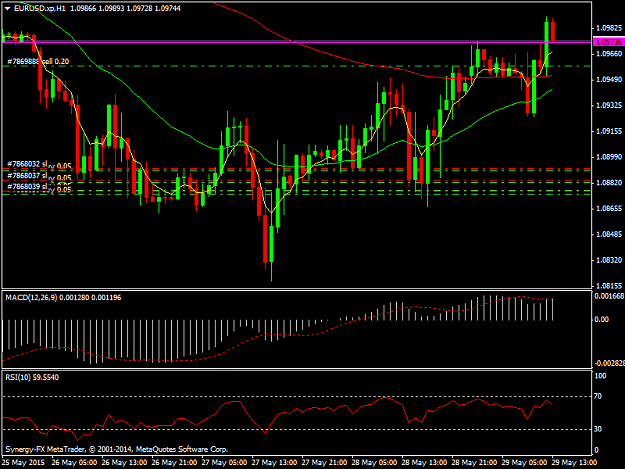Click the 26 May 05:00 time label
625x469 pixels.
point(74,463)
